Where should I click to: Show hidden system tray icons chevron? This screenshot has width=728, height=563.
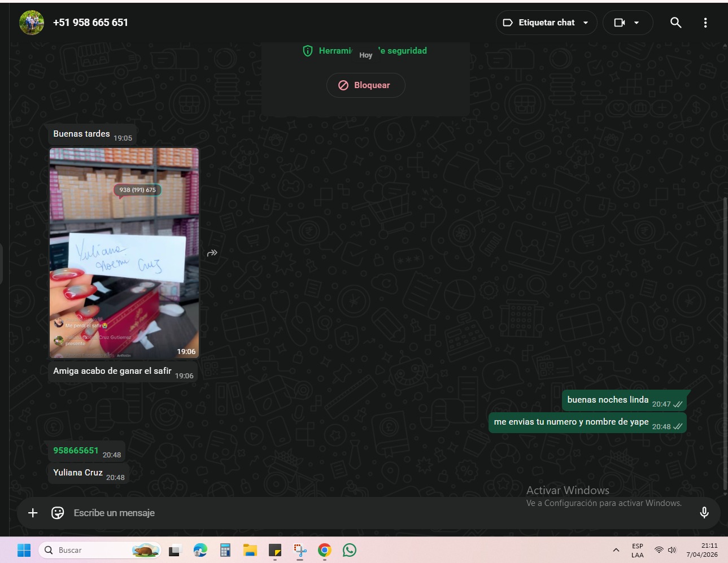[x=616, y=550]
